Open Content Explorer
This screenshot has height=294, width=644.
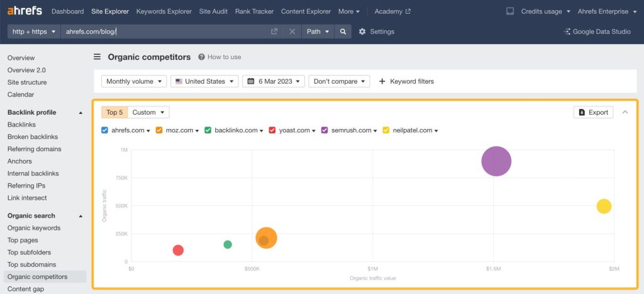tap(306, 11)
